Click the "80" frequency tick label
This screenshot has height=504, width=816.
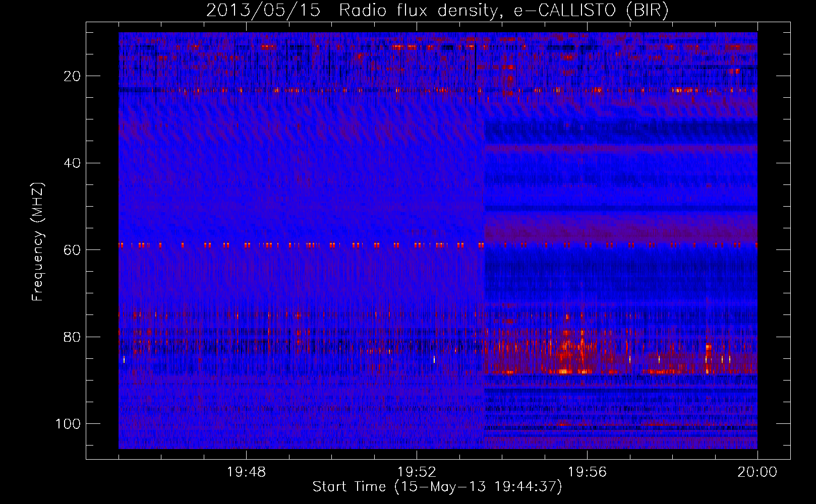pos(73,337)
